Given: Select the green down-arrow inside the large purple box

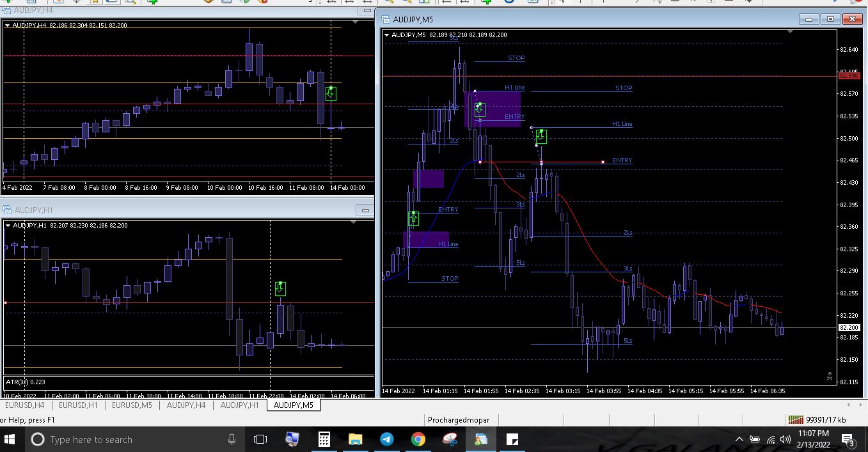Looking at the screenshot, I should 480,109.
